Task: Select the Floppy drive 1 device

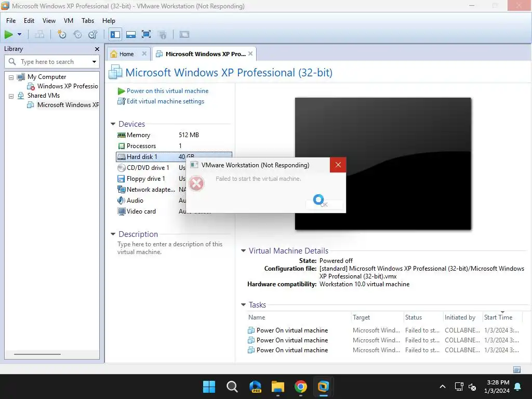Action: (152, 179)
